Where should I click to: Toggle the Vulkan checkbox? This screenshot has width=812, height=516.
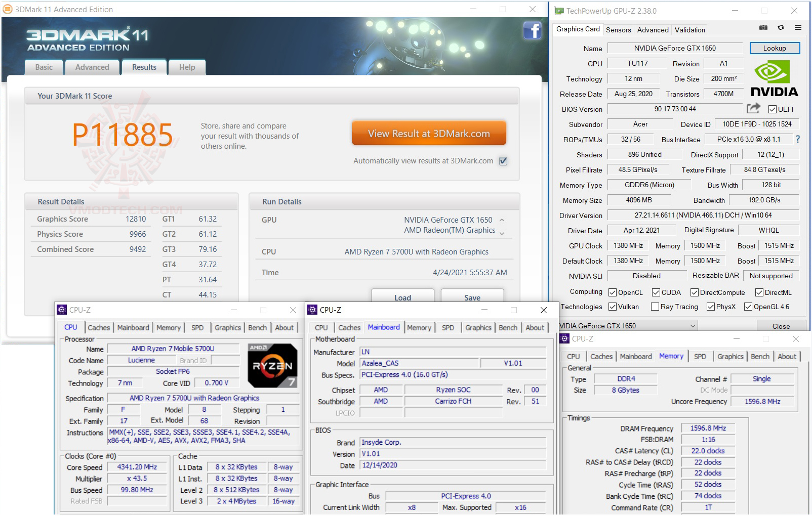[x=613, y=307]
